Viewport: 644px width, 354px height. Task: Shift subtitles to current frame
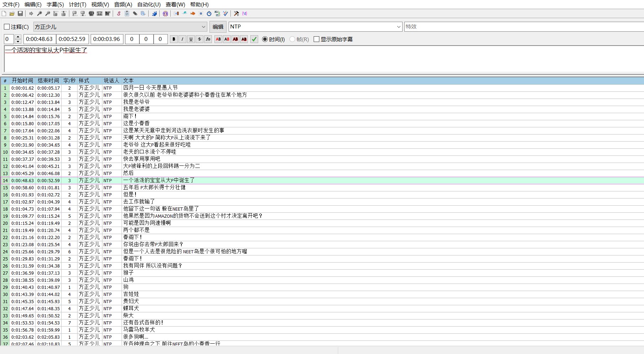click(x=108, y=14)
